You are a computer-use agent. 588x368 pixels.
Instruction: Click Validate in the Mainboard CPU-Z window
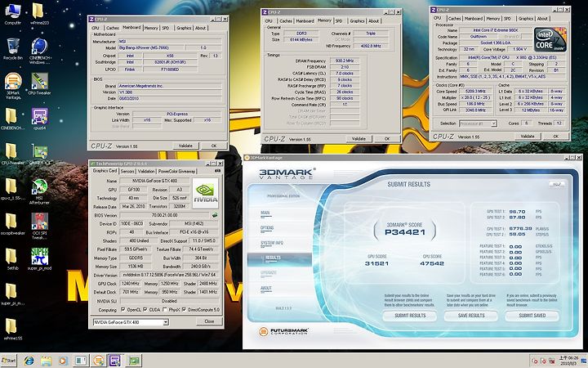point(185,146)
